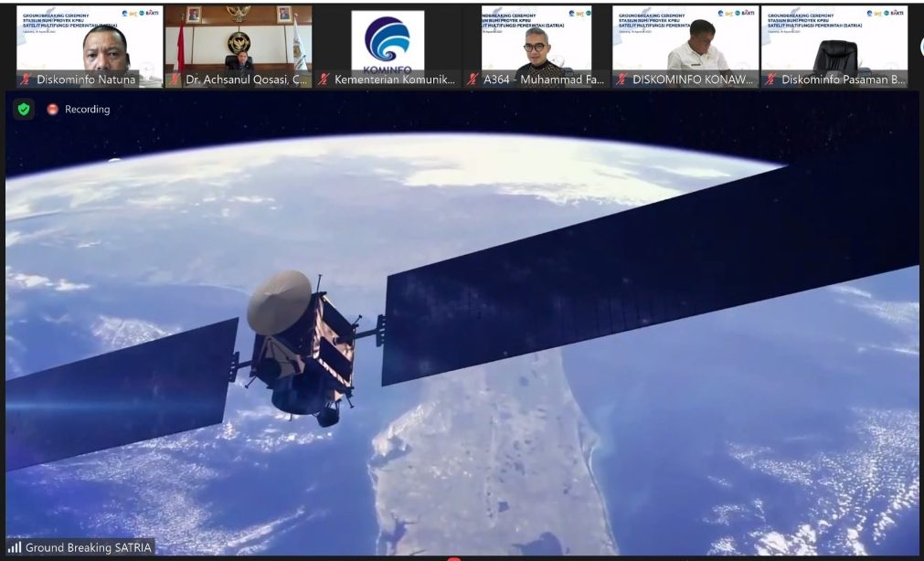Image resolution: width=924 pixels, height=561 pixels.
Task: Click the network signal bars icon
Action: (15, 547)
